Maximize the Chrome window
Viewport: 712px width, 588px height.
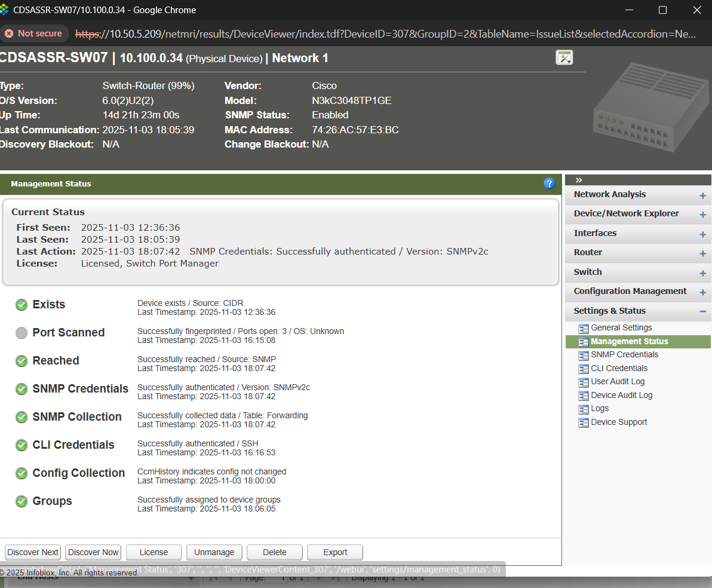click(x=662, y=10)
